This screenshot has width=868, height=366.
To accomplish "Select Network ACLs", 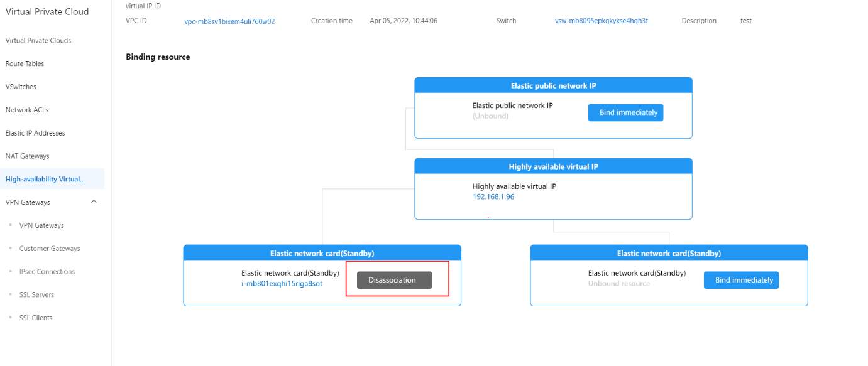I will [x=27, y=110].
